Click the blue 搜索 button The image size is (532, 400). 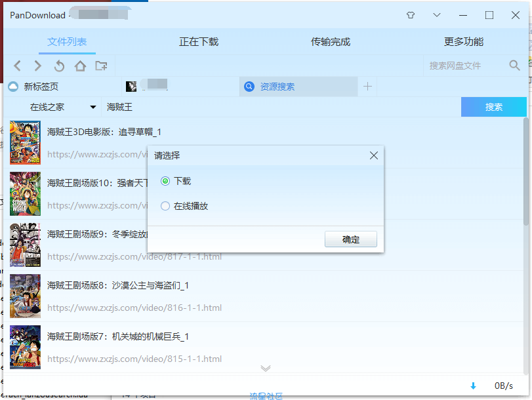pyautogui.click(x=494, y=107)
